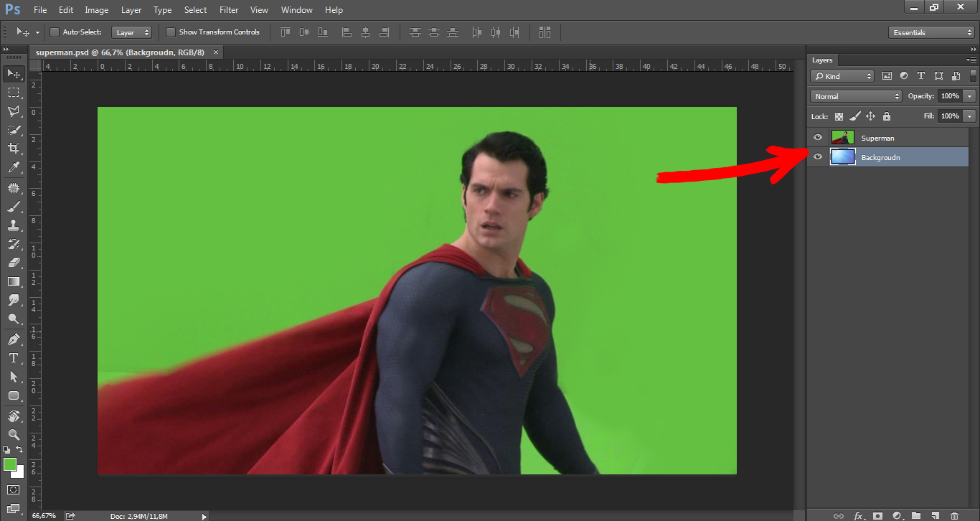Open adjustment layer menu icon

pos(897,515)
